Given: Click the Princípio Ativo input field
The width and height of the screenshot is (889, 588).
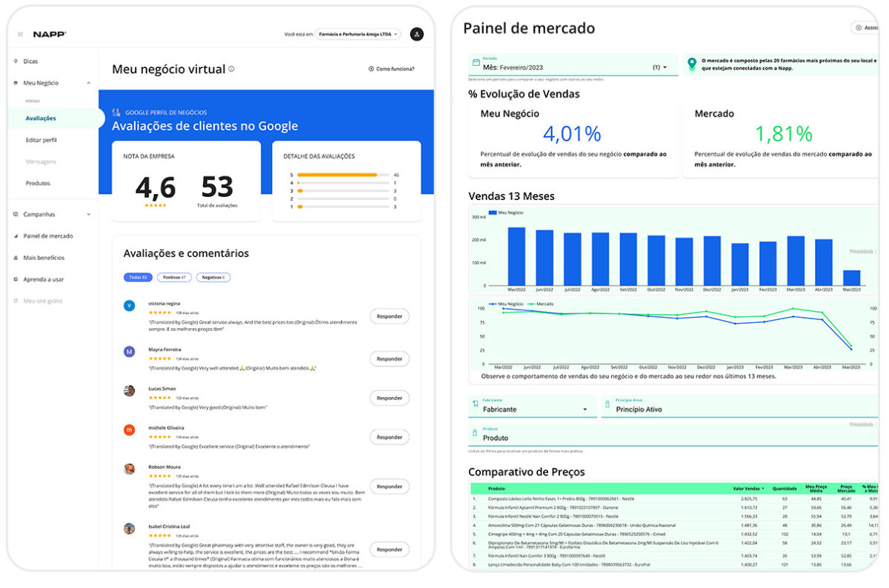Looking at the screenshot, I should 733,409.
